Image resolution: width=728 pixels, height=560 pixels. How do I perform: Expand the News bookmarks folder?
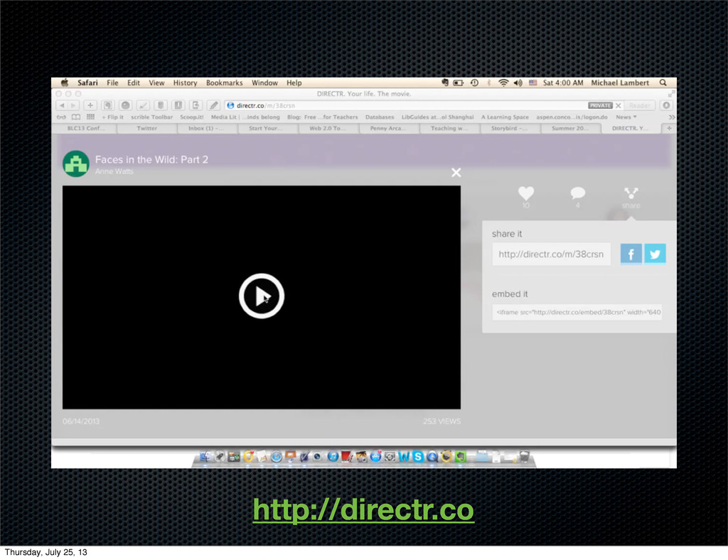click(x=626, y=117)
